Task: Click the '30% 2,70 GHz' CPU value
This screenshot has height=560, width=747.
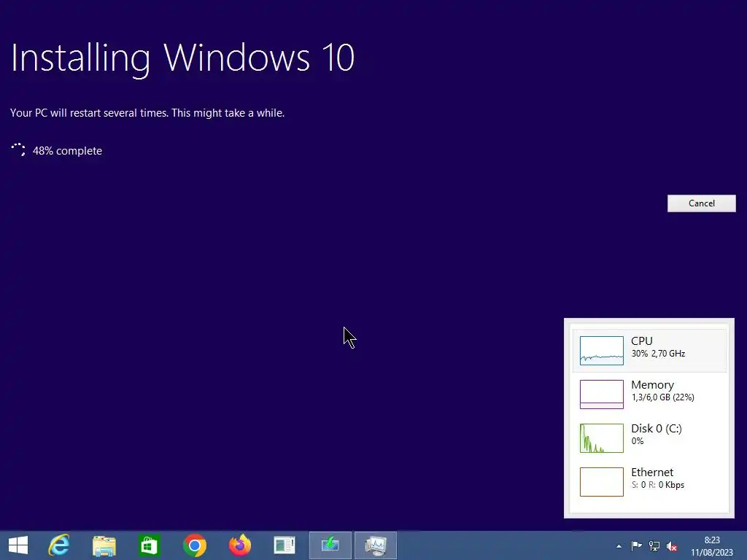Action: click(x=658, y=354)
